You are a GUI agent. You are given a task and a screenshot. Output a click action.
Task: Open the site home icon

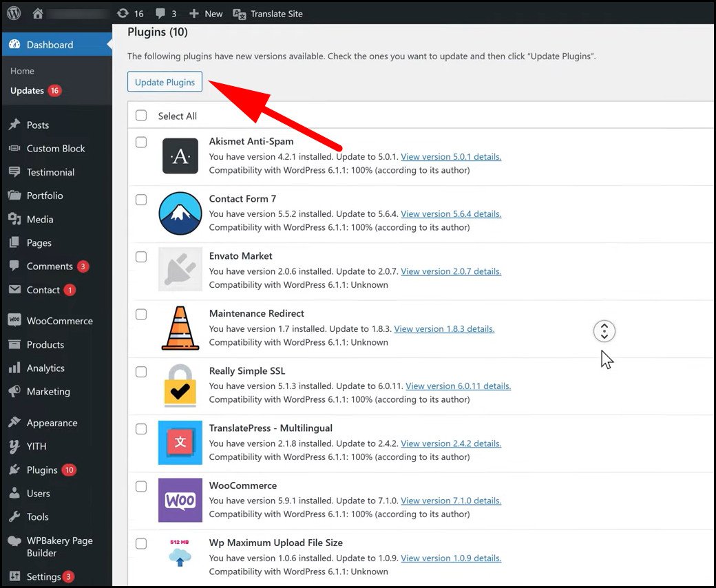38,13
